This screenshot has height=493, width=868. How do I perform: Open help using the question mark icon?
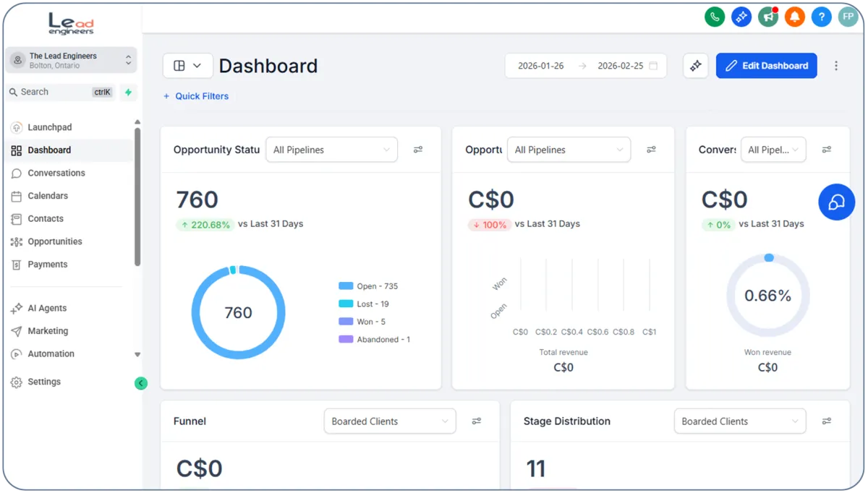pos(821,16)
